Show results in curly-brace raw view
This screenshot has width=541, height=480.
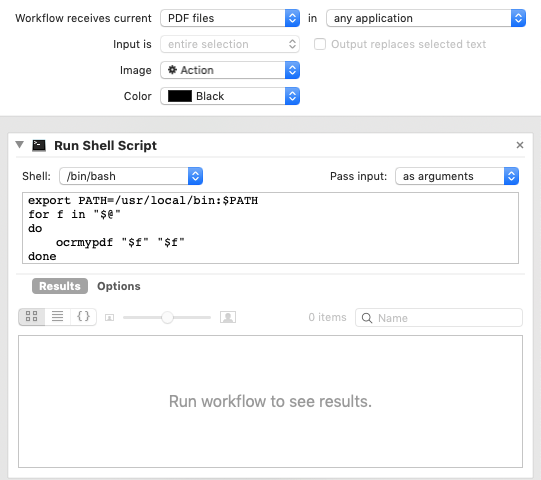[83, 316]
